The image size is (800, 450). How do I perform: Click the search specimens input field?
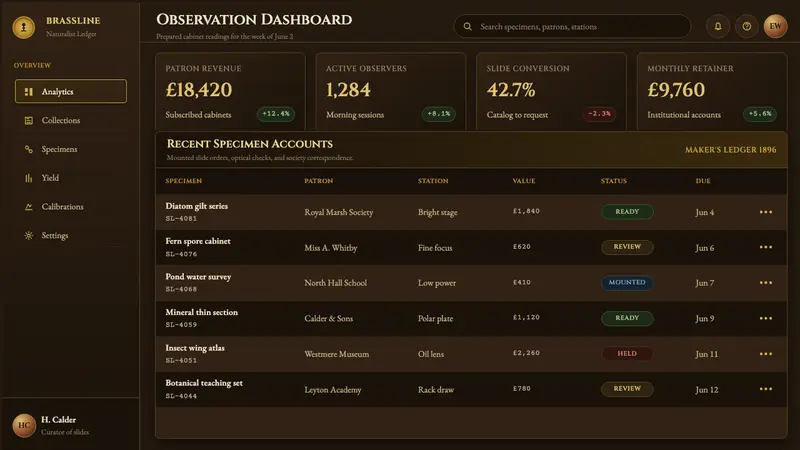click(x=572, y=27)
